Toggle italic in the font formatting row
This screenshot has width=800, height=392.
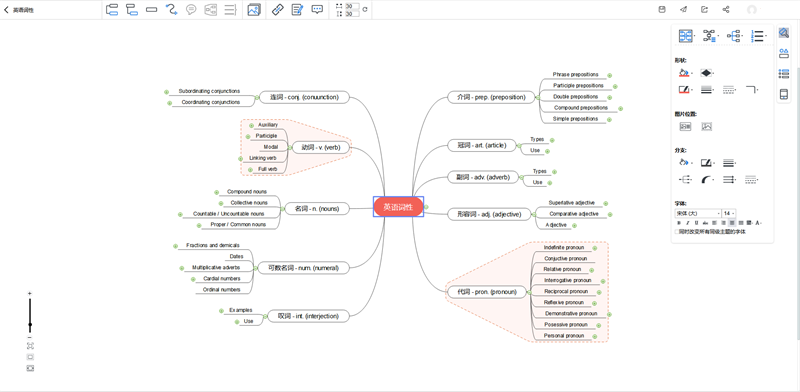coord(687,223)
